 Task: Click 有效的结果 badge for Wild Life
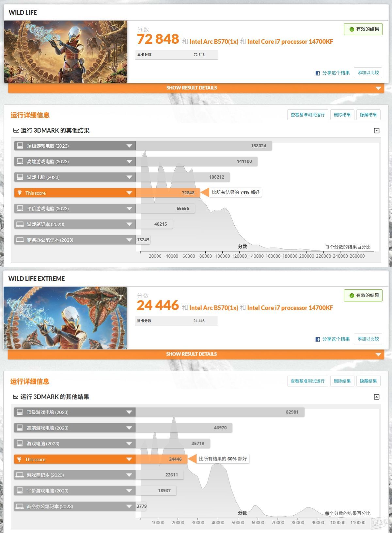[363, 29]
